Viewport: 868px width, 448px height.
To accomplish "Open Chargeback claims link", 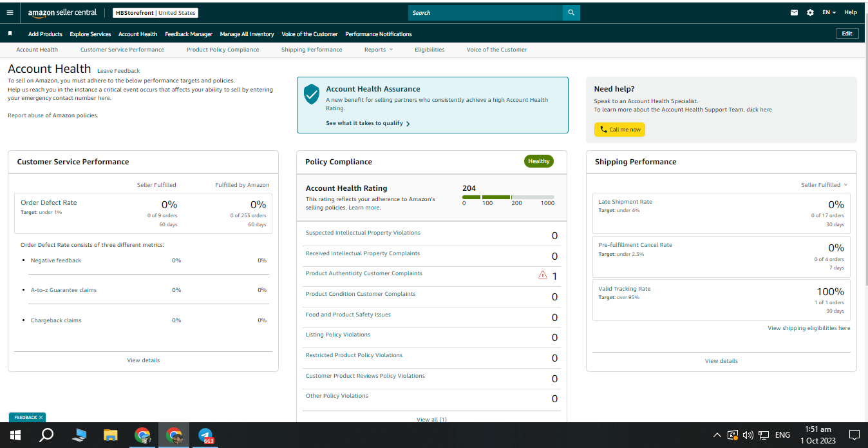I will [x=56, y=320].
